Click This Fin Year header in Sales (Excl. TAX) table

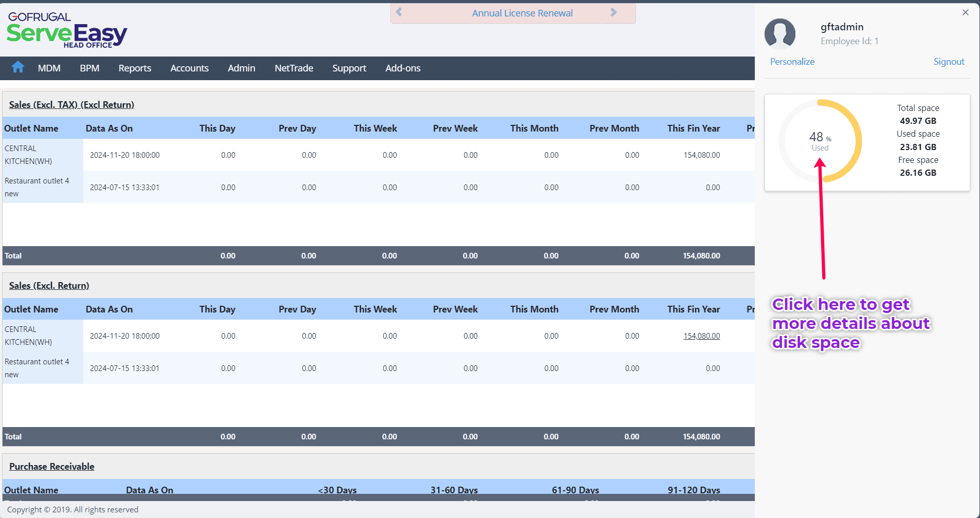pyautogui.click(x=694, y=128)
